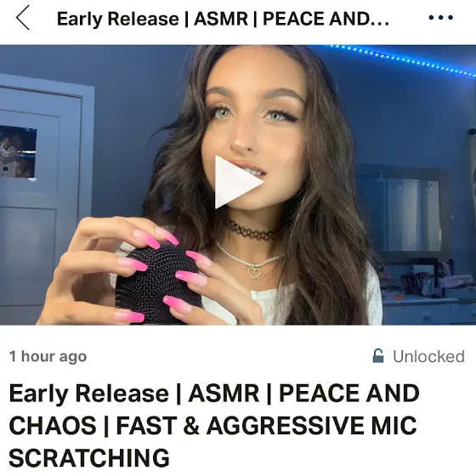Click the heart pendant necklace in the thumbnail
The height and width of the screenshot is (476, 476).
(254, 271)
